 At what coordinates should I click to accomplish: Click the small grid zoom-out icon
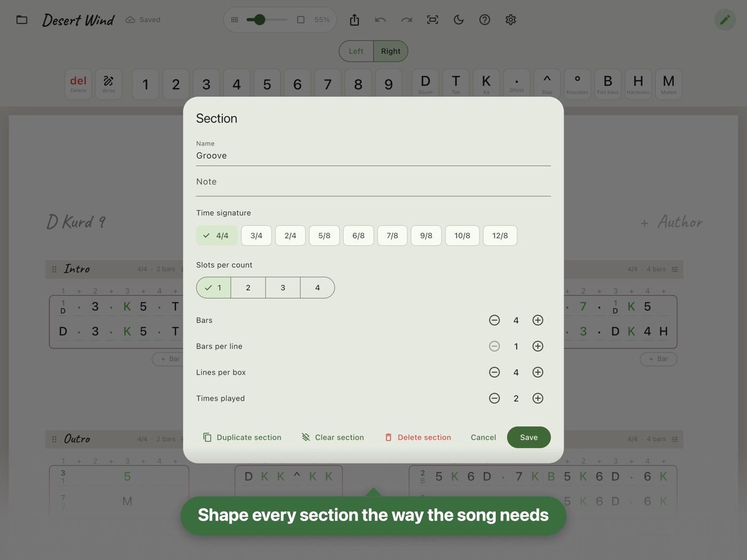tap(235, 20)
